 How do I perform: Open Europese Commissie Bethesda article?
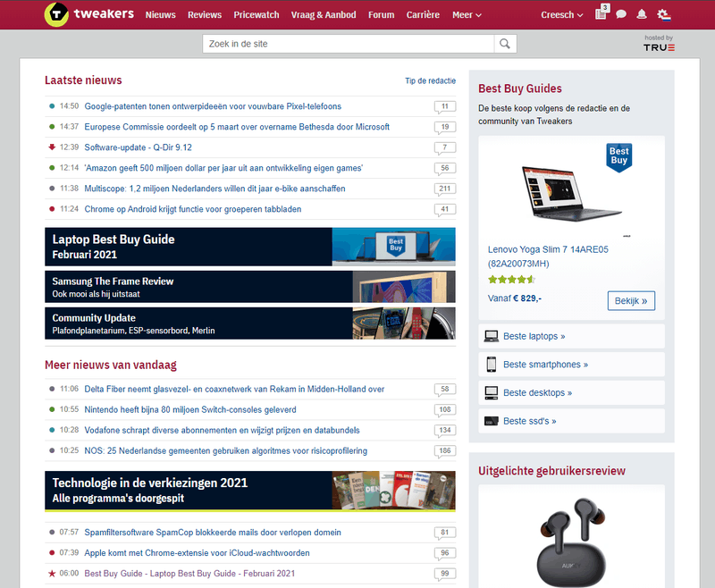click(x=237, y=127)
